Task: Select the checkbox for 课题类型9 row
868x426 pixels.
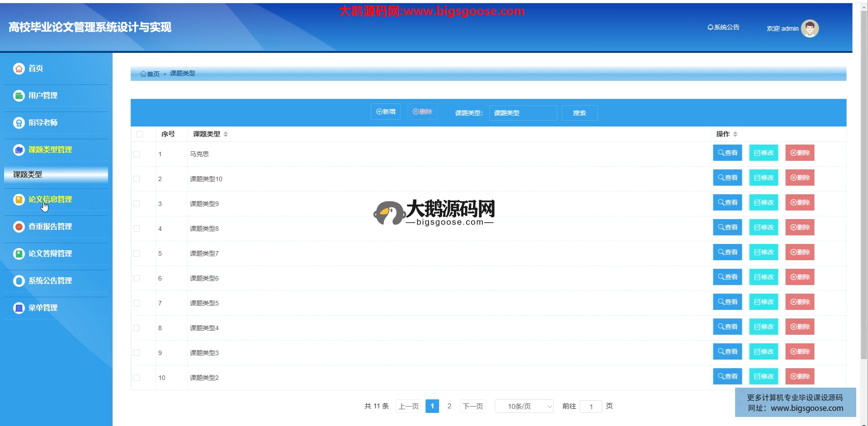Action: coord(137,204)
